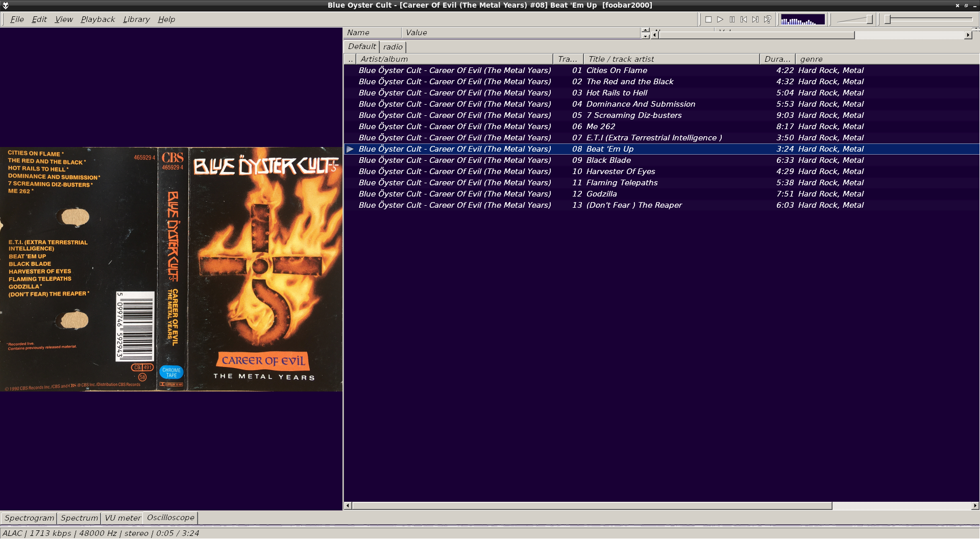Click the properties horizontal scrollbar thumb

(x=756, y=35)
